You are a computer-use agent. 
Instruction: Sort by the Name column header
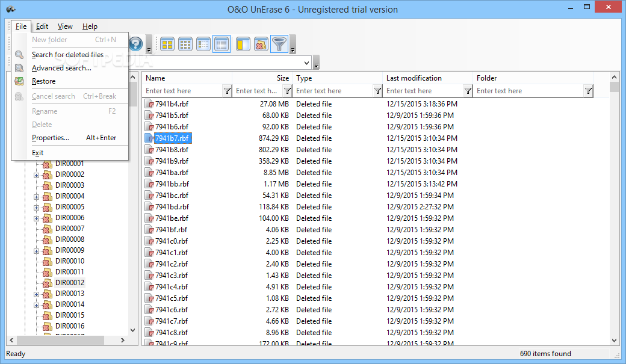click(x=187, y=78)
